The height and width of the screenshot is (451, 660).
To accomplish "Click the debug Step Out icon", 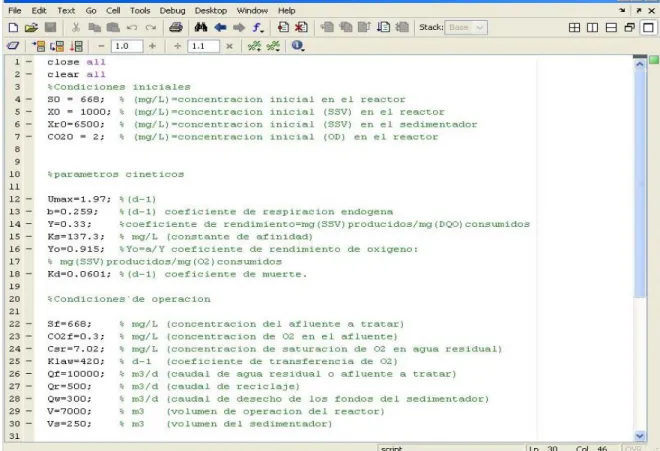I will tap(364, 28).
